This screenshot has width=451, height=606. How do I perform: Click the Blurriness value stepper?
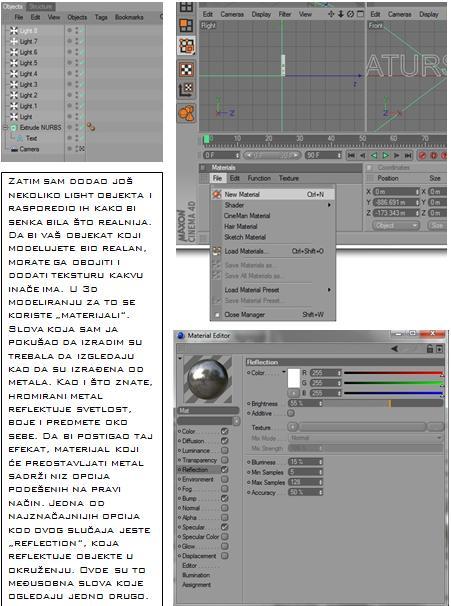point(320,462)
